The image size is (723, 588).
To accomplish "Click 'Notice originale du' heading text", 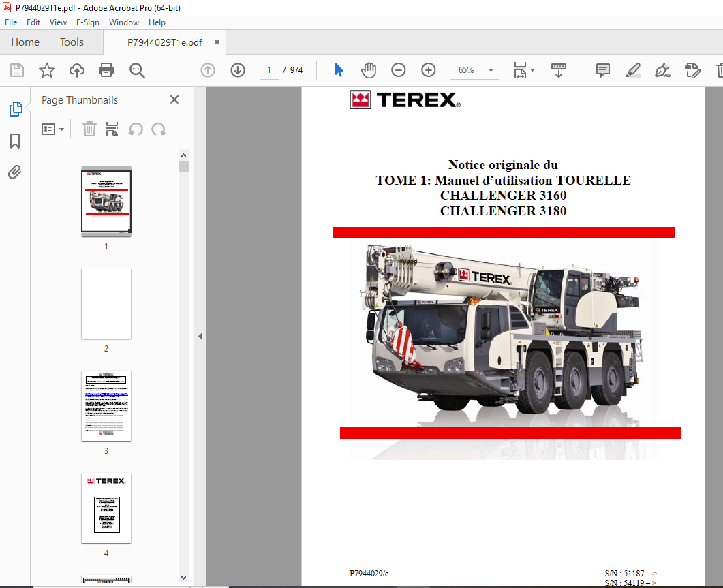I will [x=503, y=165].
